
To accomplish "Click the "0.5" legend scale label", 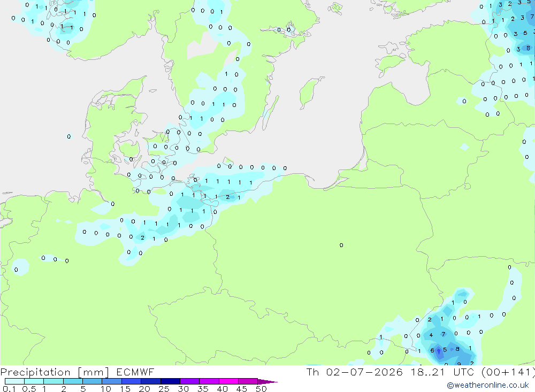I will (x=29, y=389).
